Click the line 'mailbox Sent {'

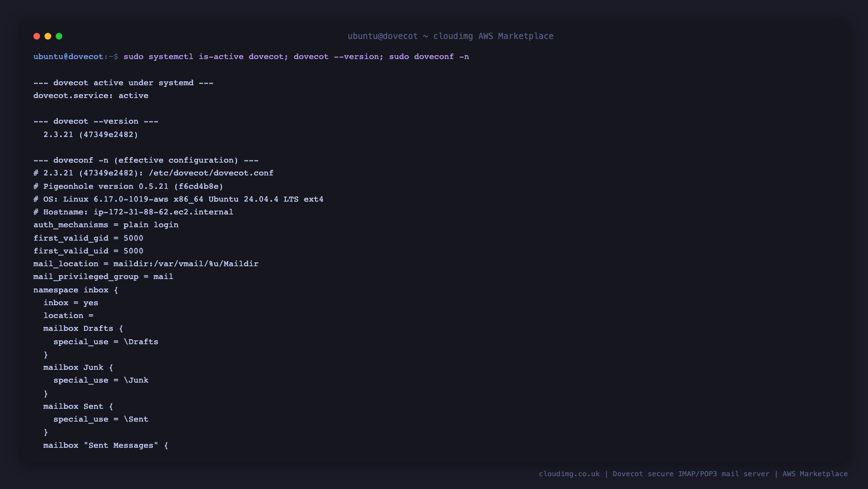coord(78,407)
